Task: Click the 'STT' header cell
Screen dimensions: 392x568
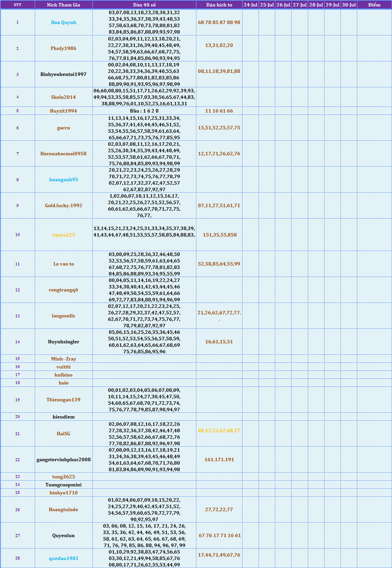Action: tap(18, 5)
